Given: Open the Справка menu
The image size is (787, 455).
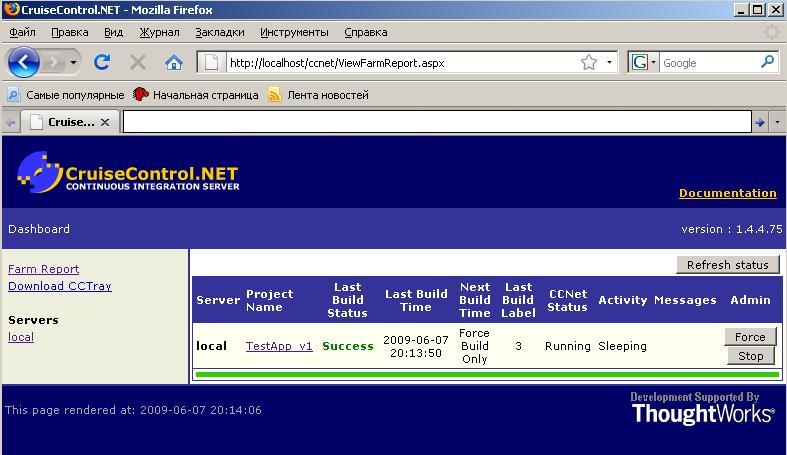Looking at the screenshot, I should point(366,33).
